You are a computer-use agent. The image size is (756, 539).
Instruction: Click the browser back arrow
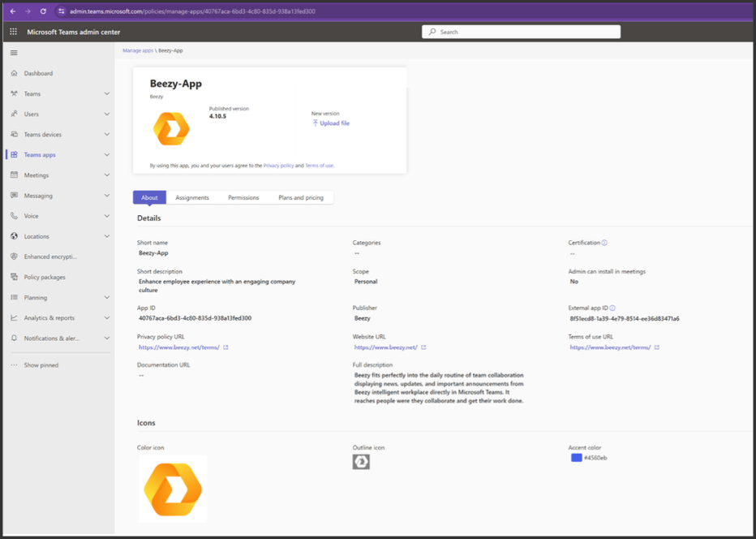click(x=13, y=11)
